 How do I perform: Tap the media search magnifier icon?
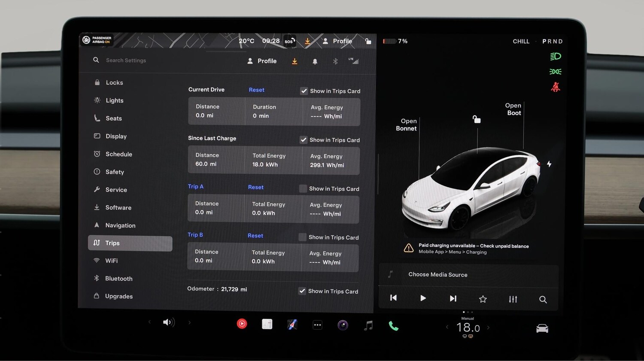click(x=543, y=300)
